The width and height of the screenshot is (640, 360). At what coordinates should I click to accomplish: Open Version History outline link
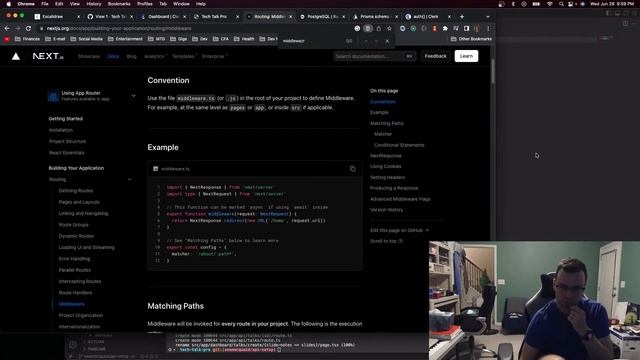(x=387, y=210)
